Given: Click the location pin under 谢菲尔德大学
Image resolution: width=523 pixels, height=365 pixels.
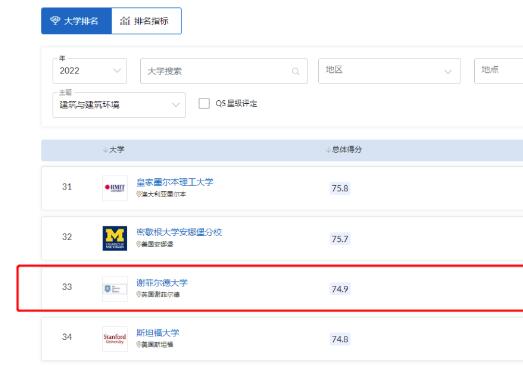Looking at the screenshot, I should point(138,294).
